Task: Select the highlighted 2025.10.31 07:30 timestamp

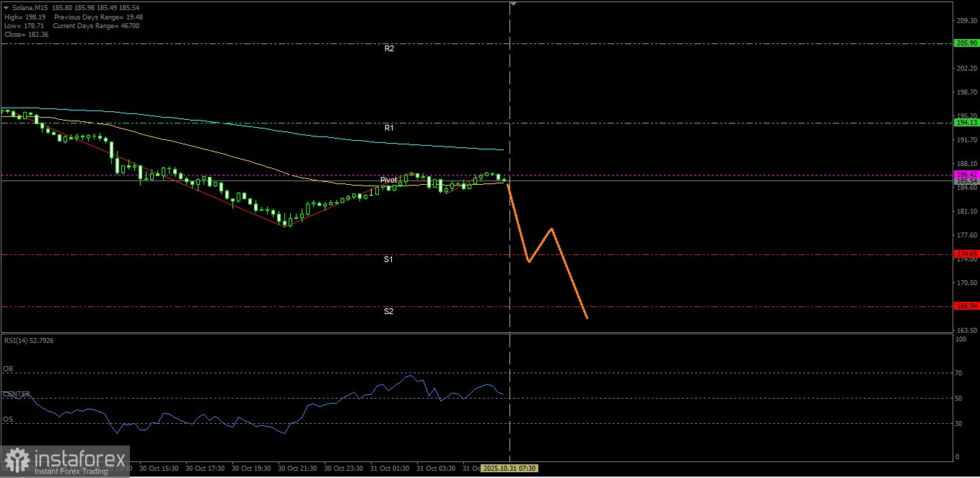Action: click(508, 468)
